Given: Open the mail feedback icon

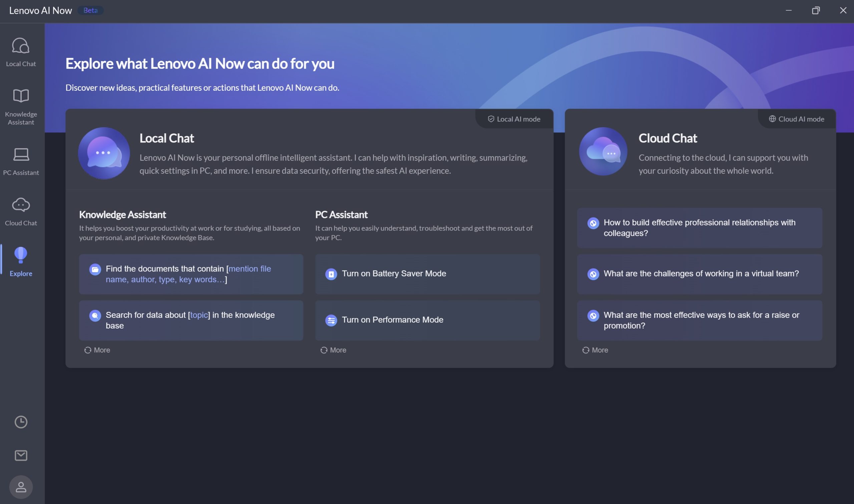Looking at the screenshot, I should pos(21,455).
